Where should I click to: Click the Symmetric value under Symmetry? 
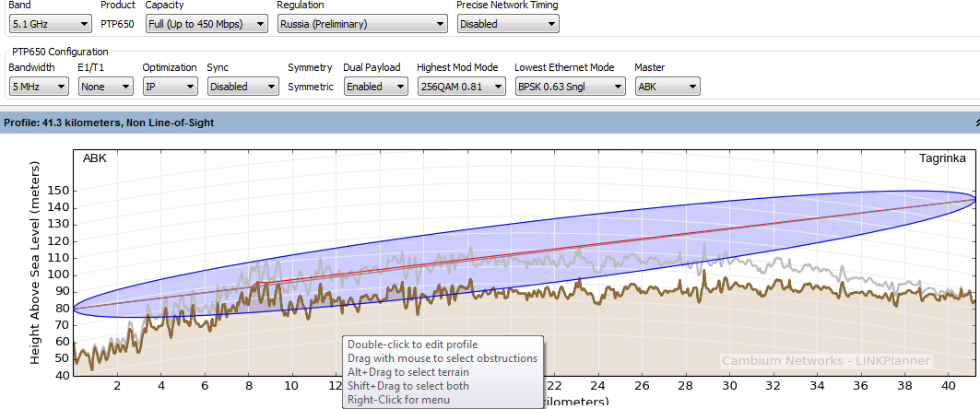coord(310,87)
